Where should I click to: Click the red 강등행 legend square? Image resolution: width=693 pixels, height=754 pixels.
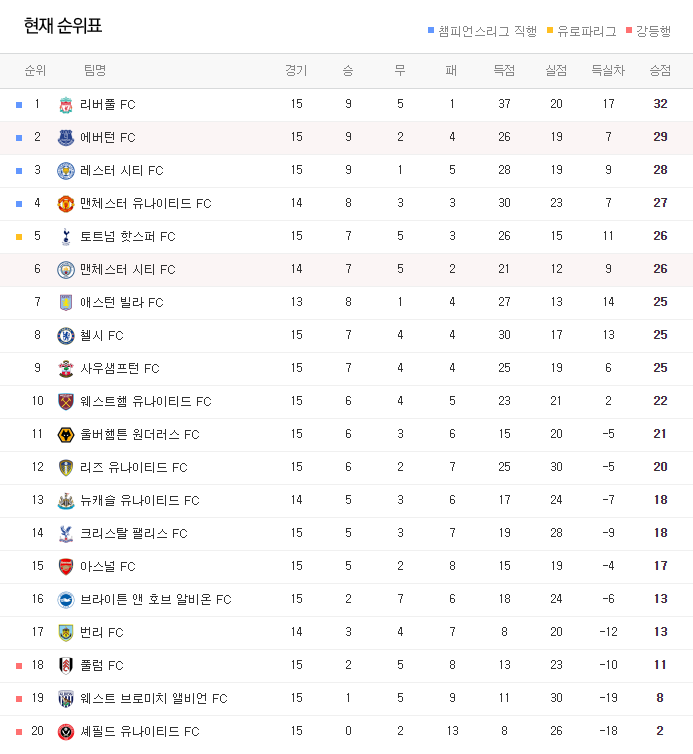click(629, 31)
